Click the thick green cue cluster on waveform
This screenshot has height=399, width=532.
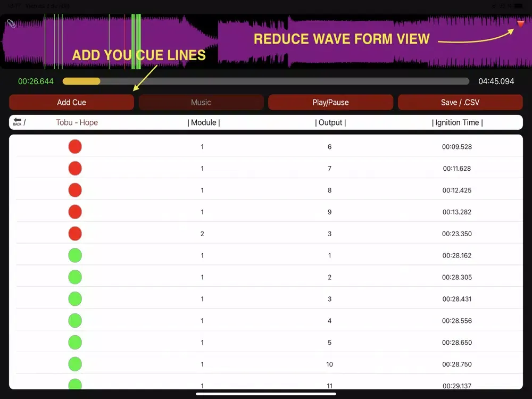click(136, 41)
